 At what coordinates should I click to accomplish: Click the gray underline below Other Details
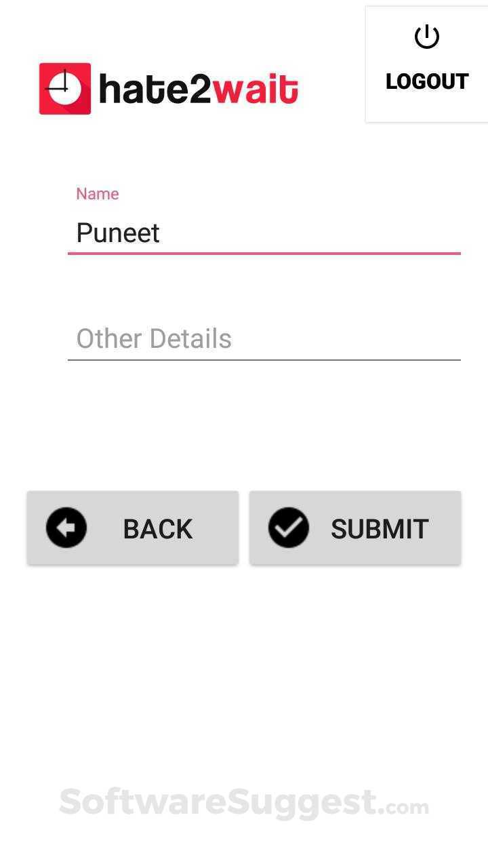(264, 359)
